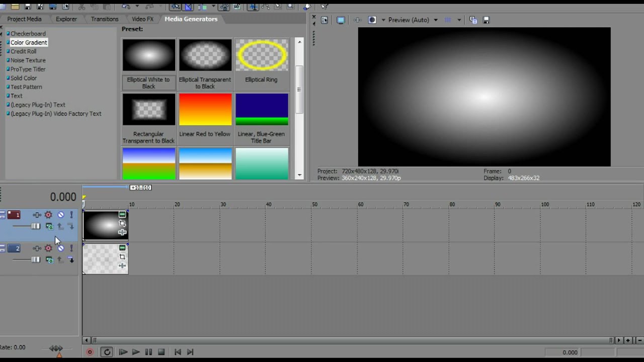Open Event Pan/Crop on track 1 event

coord(122,223)
